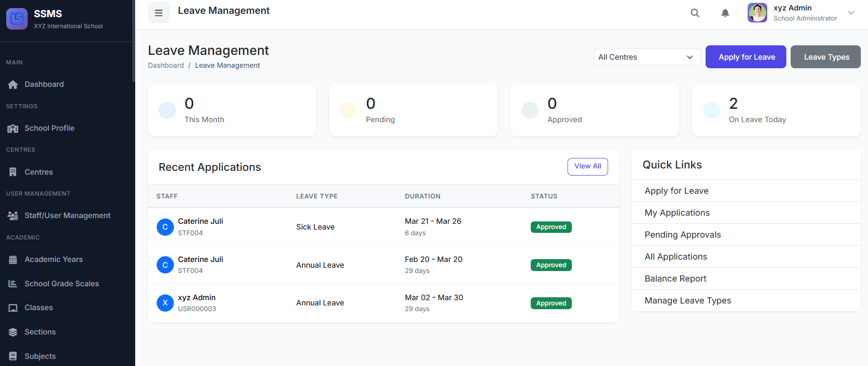Go to Subjects in the sidebar
This screenshot has width=868, height=366.
[40, 356]
